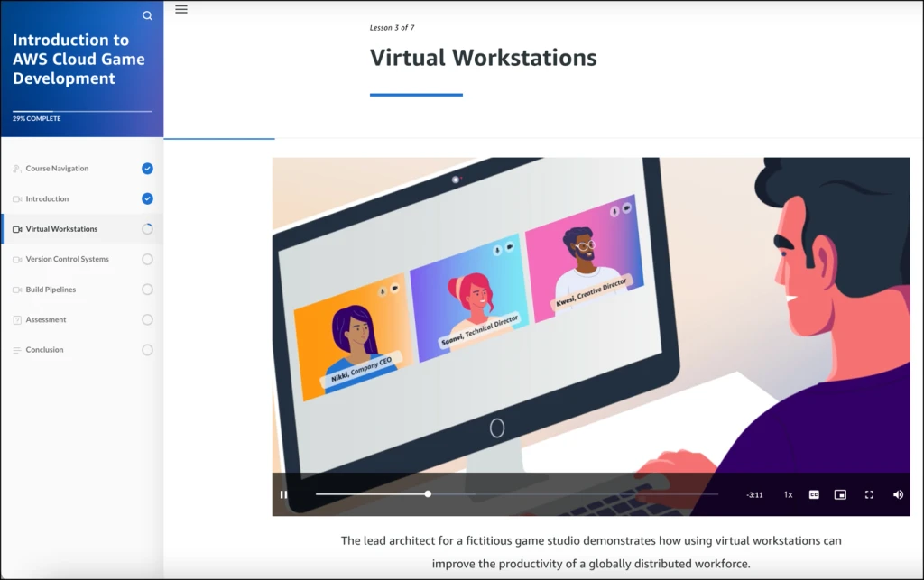This screenshot has height=580, width=924.
Task: Click the Virtual Workstations page heading
Action: click(484, 58)
